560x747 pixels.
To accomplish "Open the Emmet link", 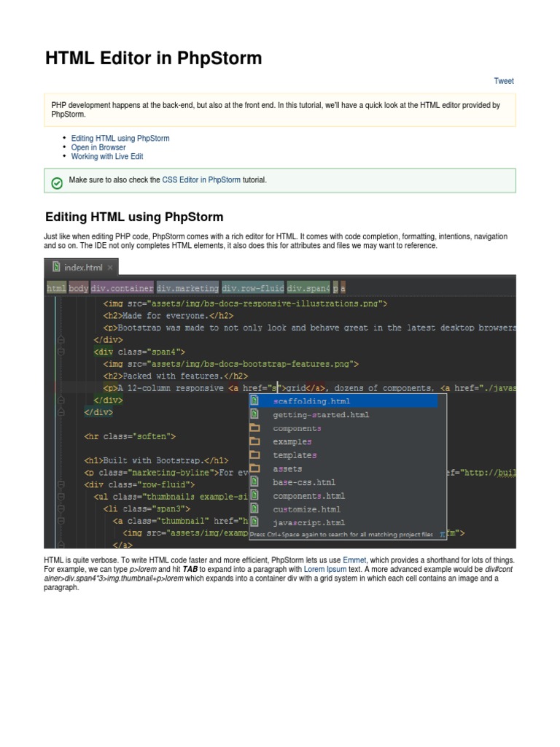I will click(354, 560).
